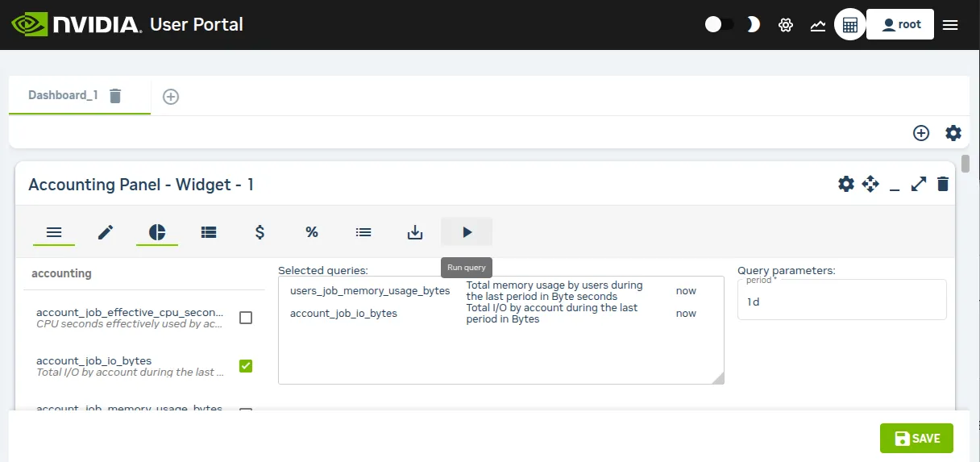980x462 pixels.
Task: Toggle the dark mode switch
Action: (x=720, y=24)
